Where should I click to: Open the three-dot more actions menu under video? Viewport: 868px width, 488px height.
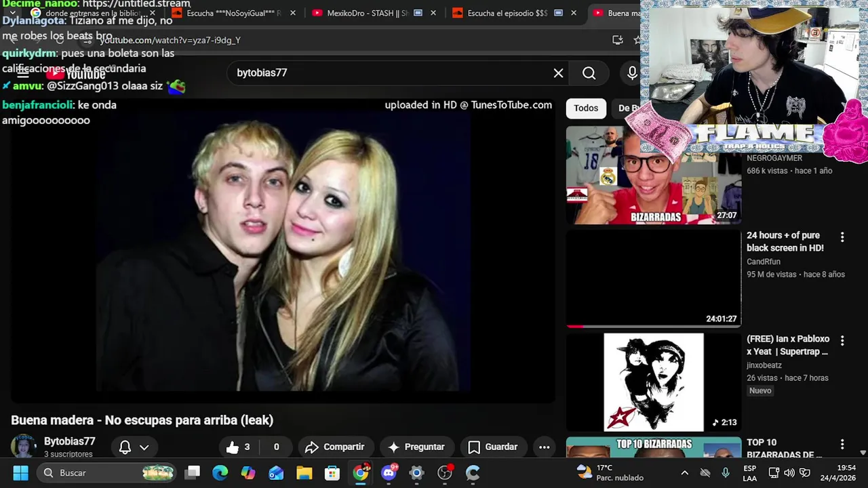[x=544, y=447]
